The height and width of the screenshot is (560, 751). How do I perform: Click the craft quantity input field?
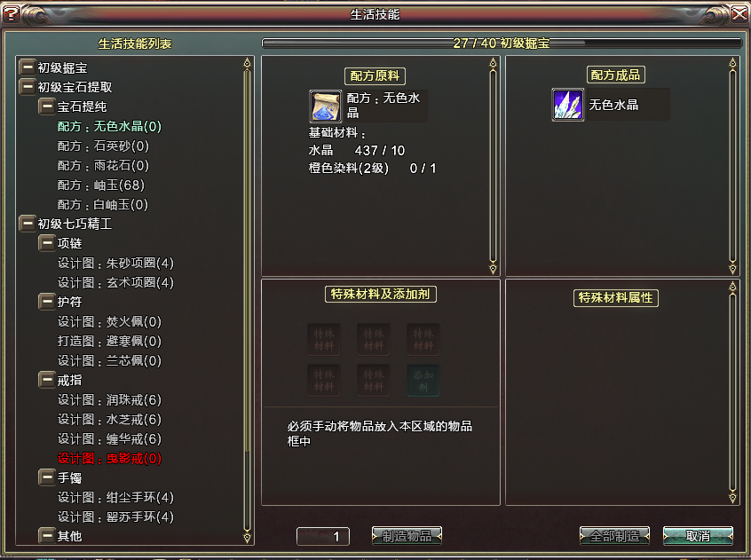[323, 537]
